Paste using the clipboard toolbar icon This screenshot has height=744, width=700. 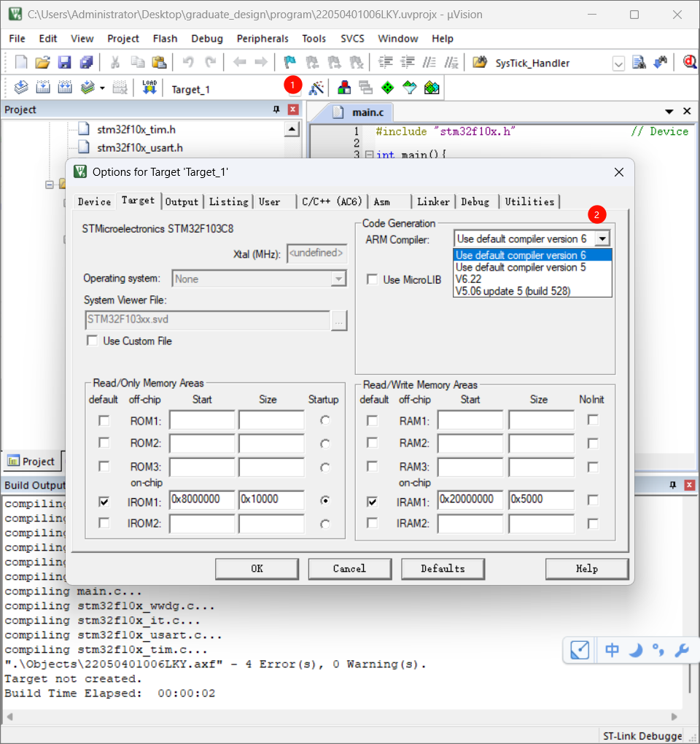[x=159, y=62]
